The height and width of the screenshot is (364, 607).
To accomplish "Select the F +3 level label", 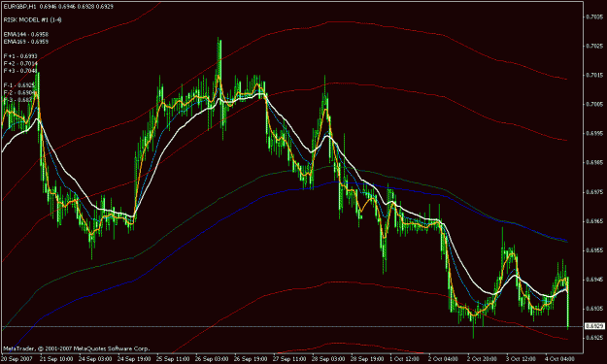I will tap(20, 71).
